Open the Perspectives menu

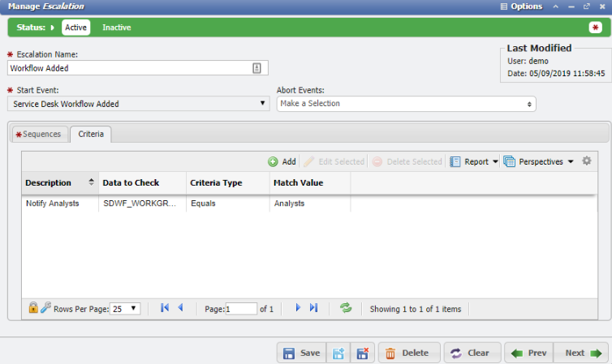[539, 161]
